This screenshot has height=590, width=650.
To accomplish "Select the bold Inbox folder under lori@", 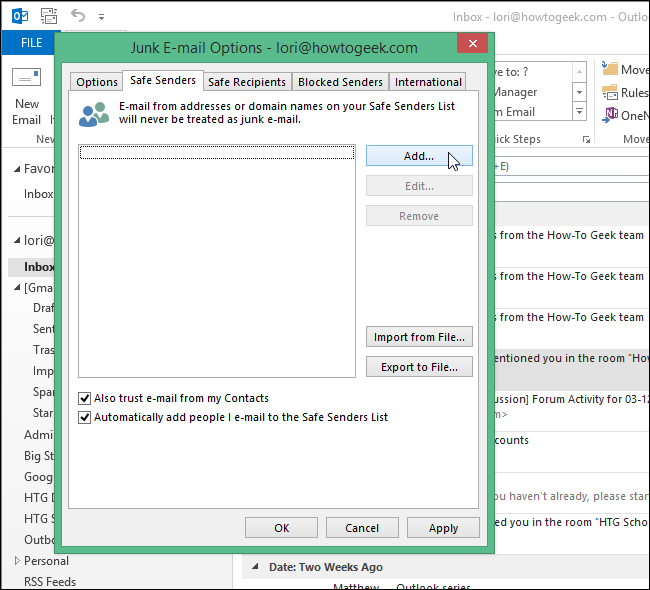I will coord(39,267).
